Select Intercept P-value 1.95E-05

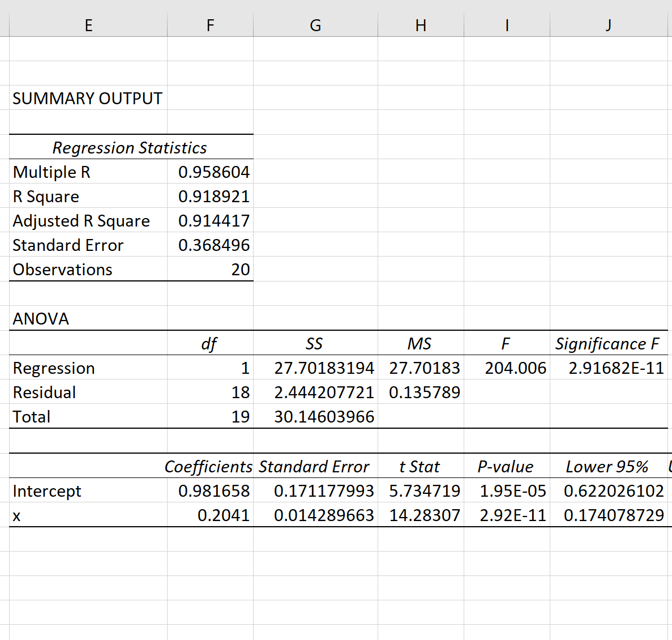point(507,491)
